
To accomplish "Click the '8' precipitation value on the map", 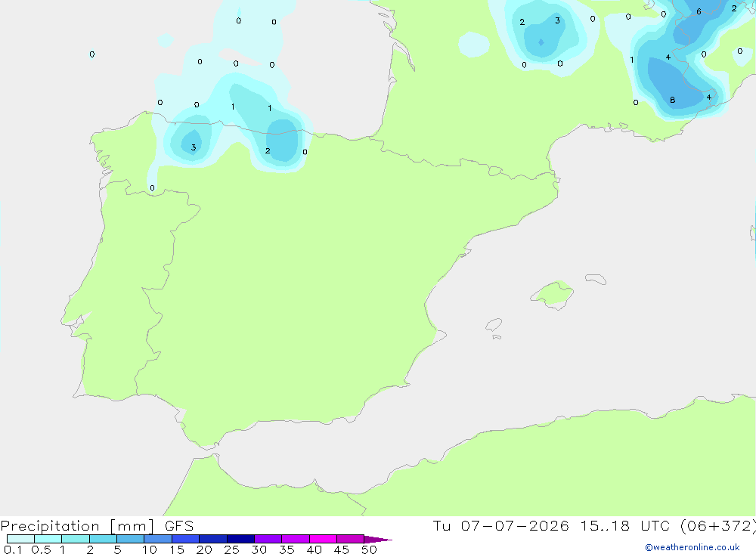I will coord(672,101).
